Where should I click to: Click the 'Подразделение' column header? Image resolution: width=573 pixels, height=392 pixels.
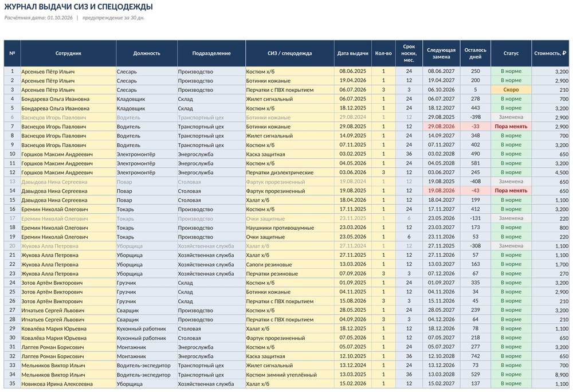click(x=211, y=53)
